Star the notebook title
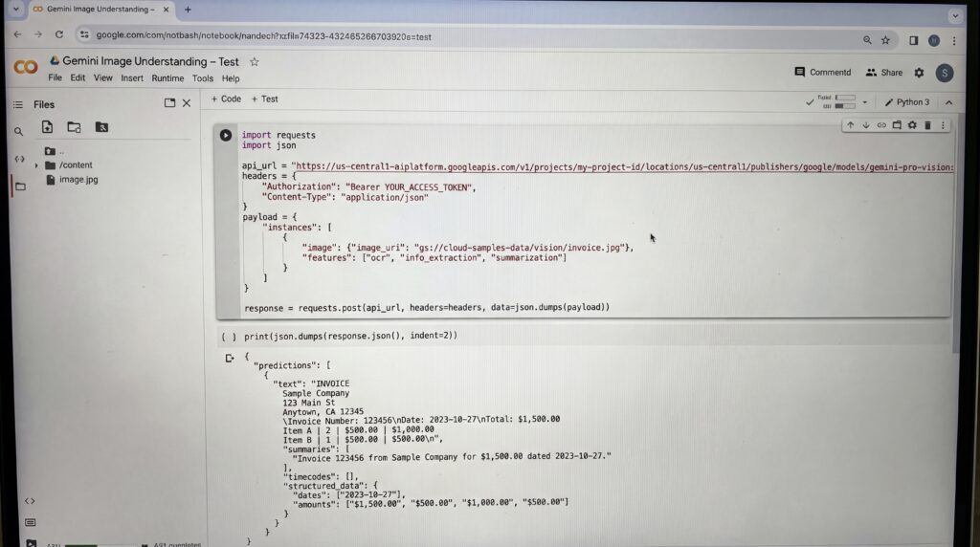 [x=255, y=62]
